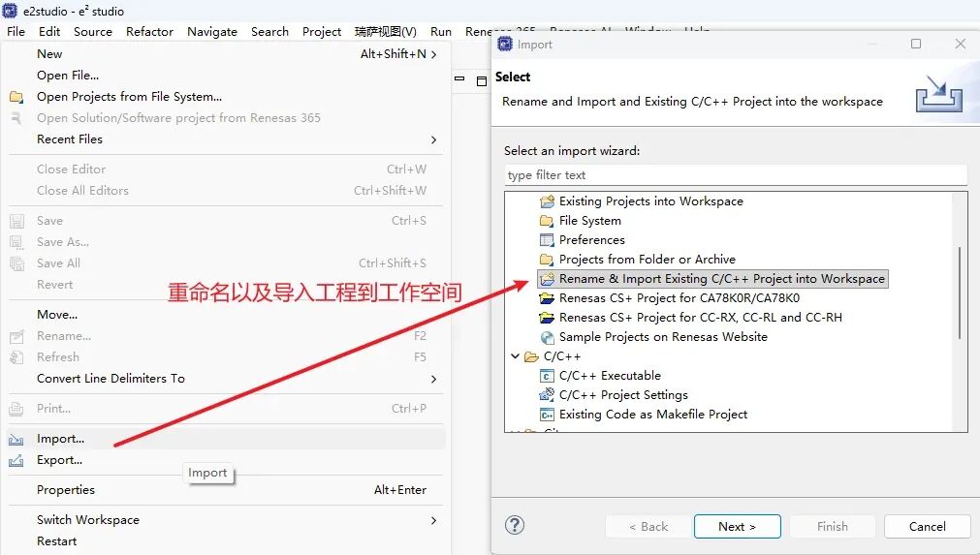Image resolution: width=980 pixels, height=555 pixels.
Task: Click the Import icon in File menu
Action: click(x=16, y=439)
